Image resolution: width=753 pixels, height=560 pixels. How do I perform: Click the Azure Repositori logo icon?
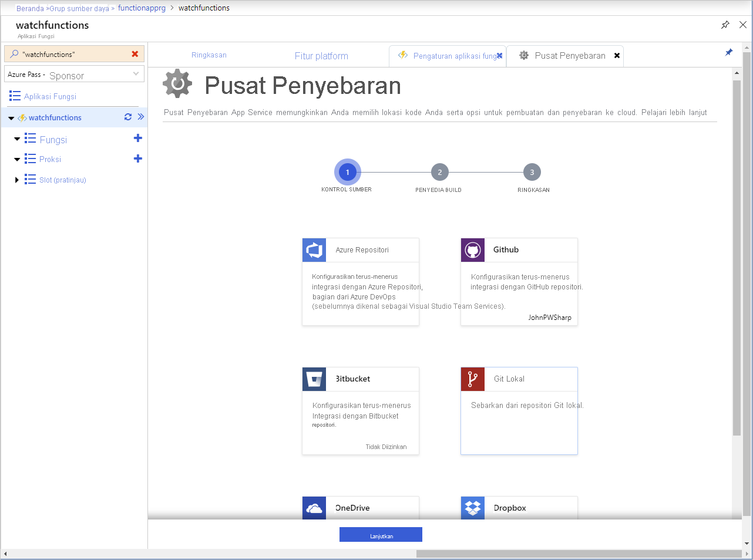pyautogui.click(x=314, y=250)
